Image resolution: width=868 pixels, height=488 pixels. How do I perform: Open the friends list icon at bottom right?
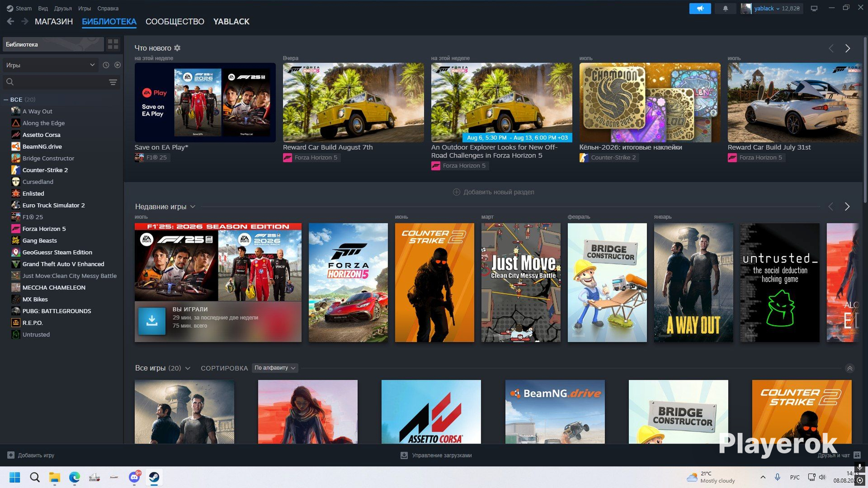857,455
